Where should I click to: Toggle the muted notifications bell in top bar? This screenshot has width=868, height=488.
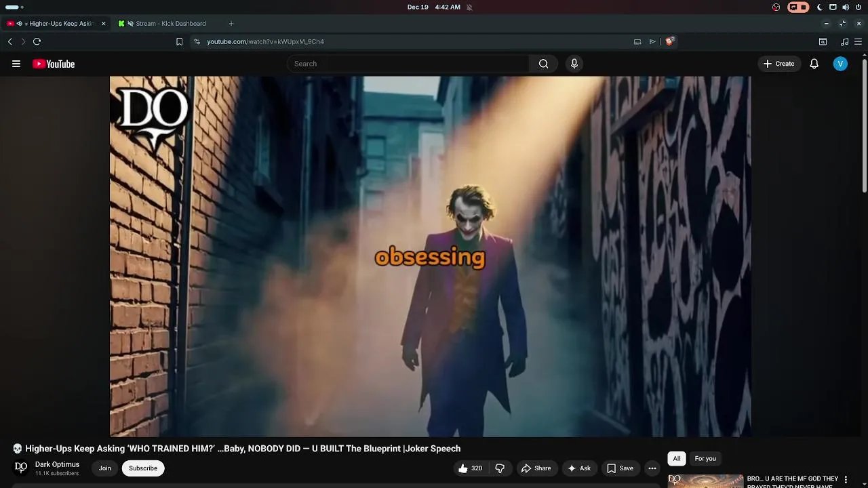[x=469, y=7]
